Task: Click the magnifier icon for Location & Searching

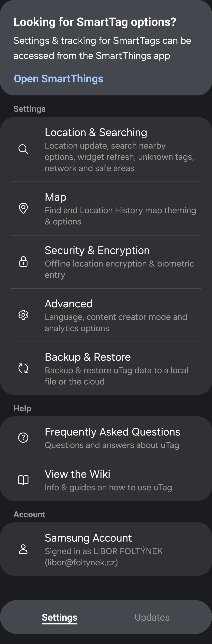Action: coord(23,149)
